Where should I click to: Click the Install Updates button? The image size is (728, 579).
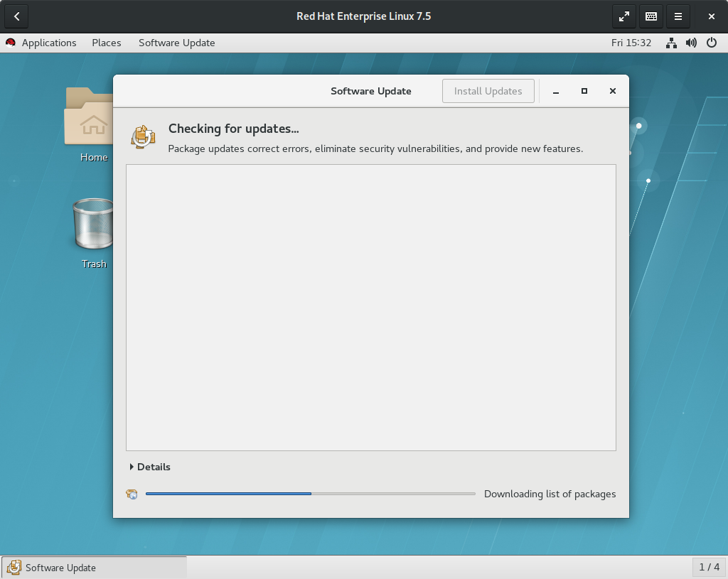coord(488,91)
